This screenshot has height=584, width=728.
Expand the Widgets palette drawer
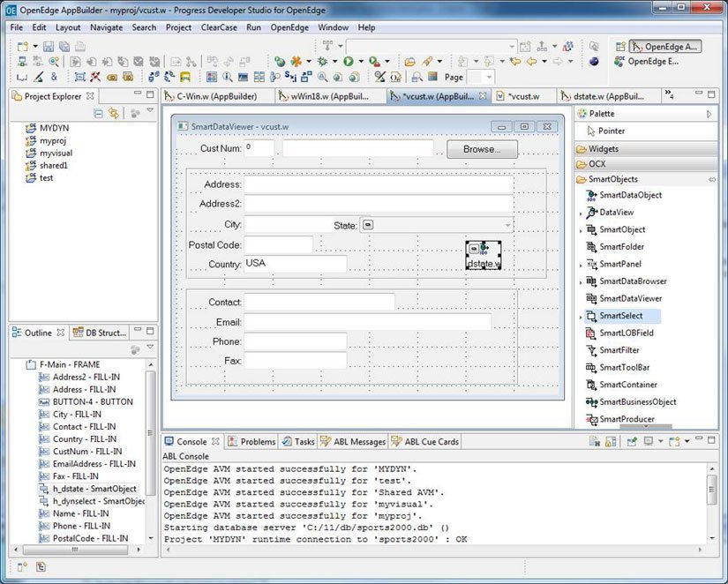604,149
